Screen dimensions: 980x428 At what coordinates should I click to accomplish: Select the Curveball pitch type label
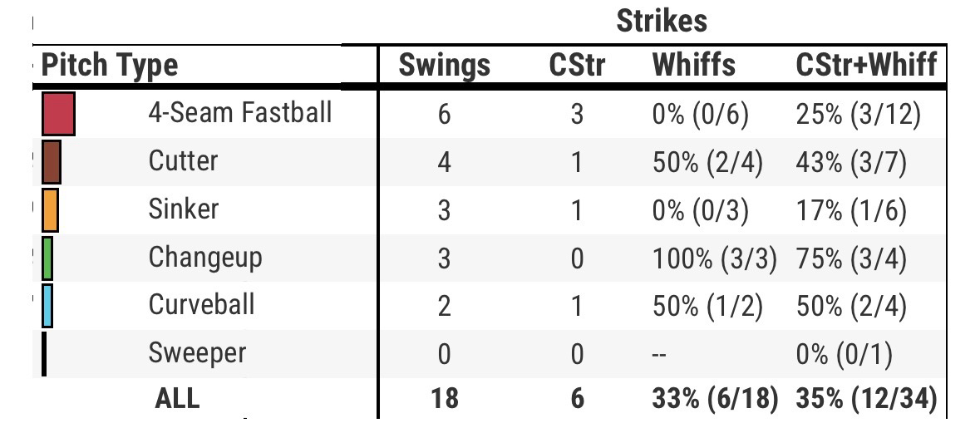click(202, 305)
